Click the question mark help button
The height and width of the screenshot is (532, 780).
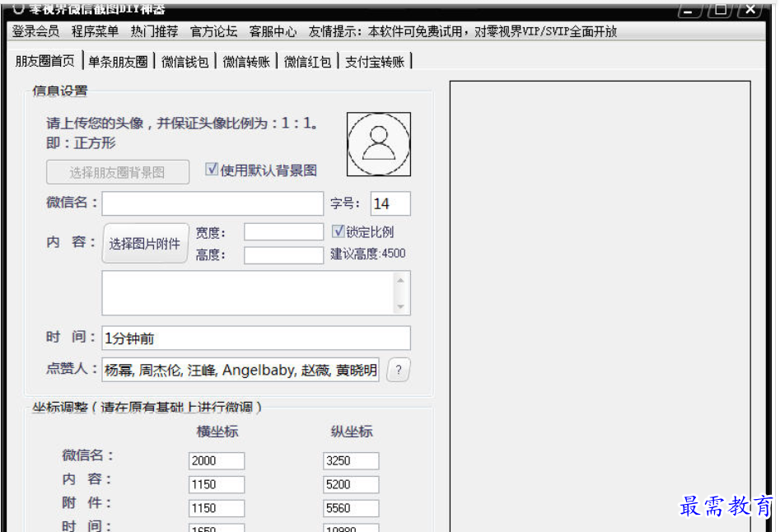[x=399, y=370]
